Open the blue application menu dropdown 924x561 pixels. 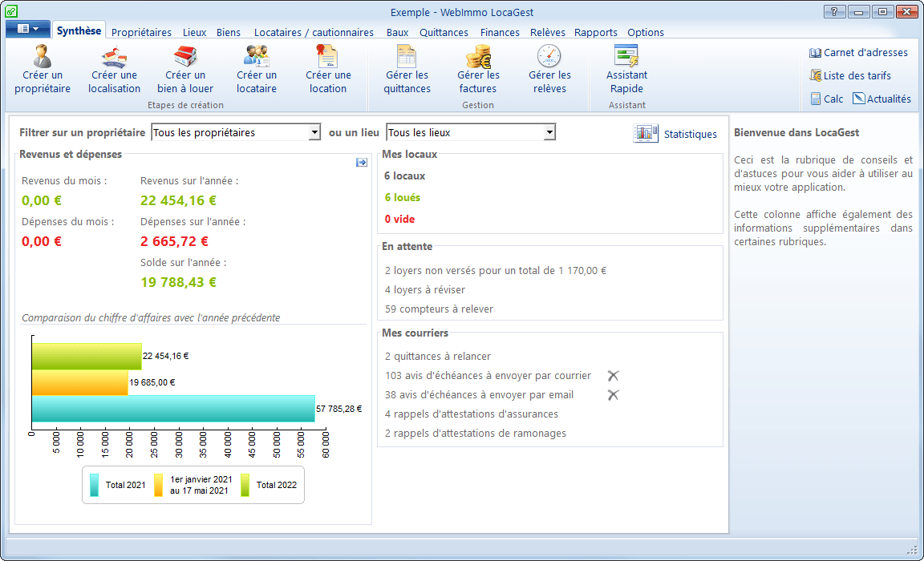(x=28, y=29)
